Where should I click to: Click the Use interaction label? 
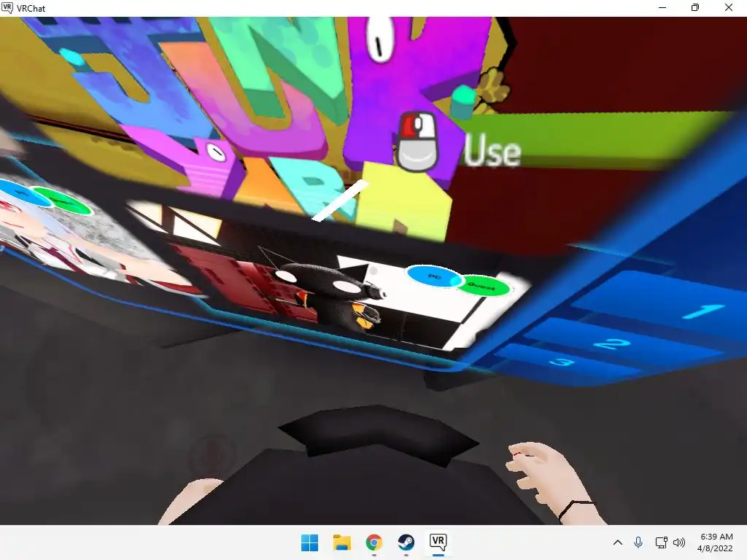point(492,151)
